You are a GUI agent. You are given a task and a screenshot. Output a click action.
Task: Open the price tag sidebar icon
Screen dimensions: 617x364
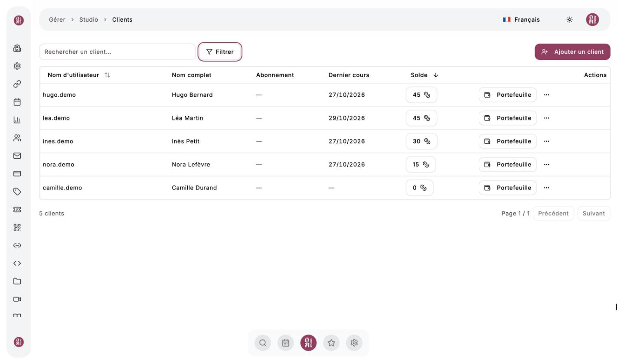(x=17, y=192)
